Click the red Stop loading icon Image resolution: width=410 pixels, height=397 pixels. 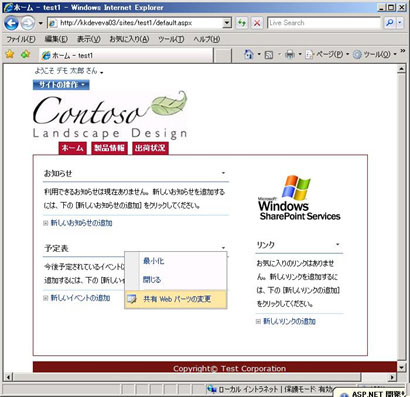click(x=257, y=23)
